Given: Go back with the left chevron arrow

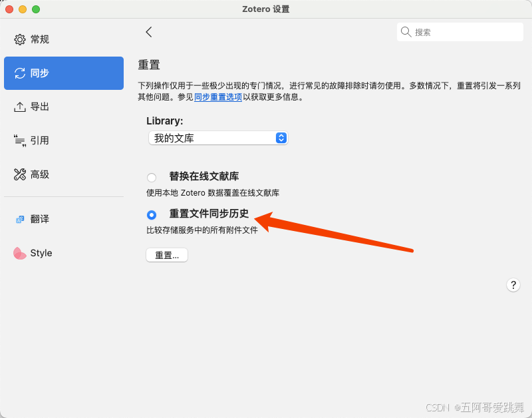Looking at the screenshot, I should [x=148, y=32].
